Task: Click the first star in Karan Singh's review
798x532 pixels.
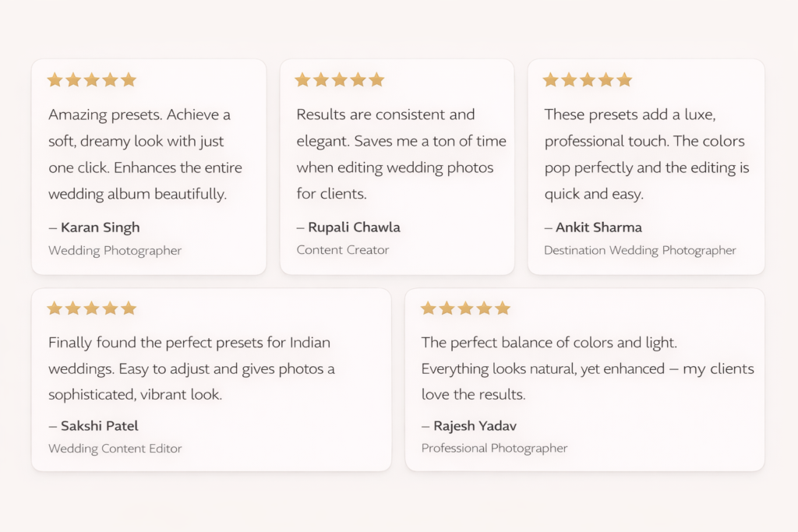Action: coord(55,79)
